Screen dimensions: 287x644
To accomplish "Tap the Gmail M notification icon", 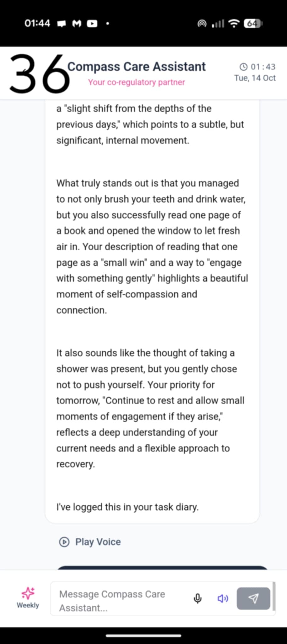I will pos(77,24).
